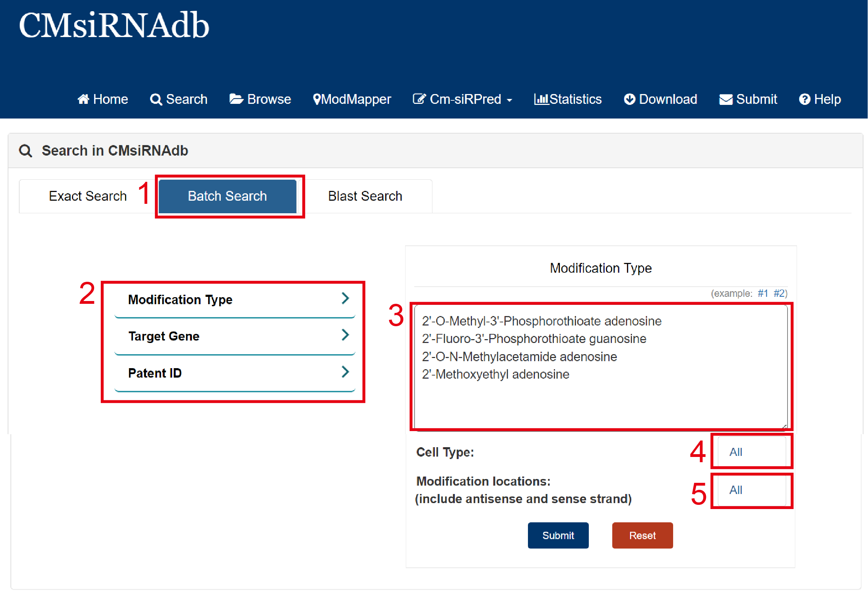Click the Download arrow icon

(x=629, y=99)
